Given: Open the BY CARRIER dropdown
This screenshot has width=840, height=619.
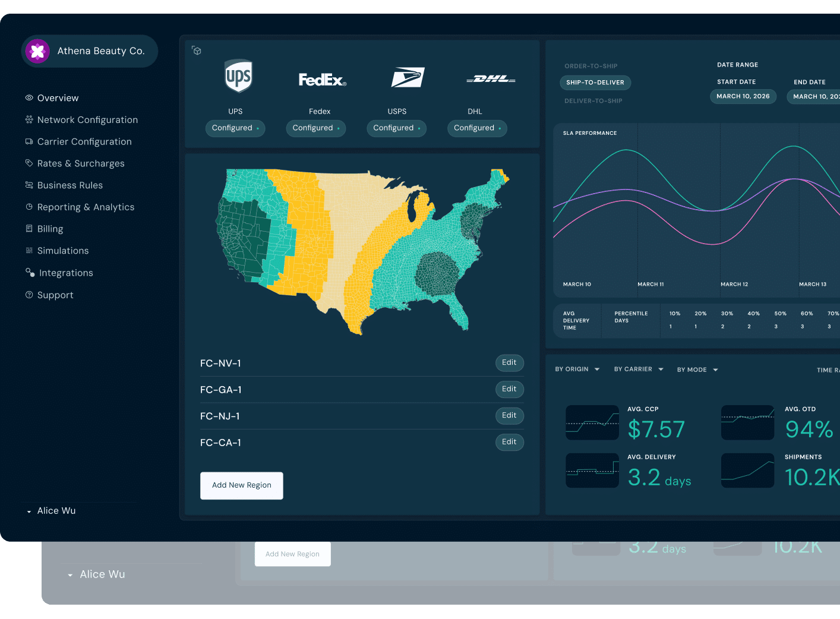Looking at the screenshot, I should coord(638,369).
